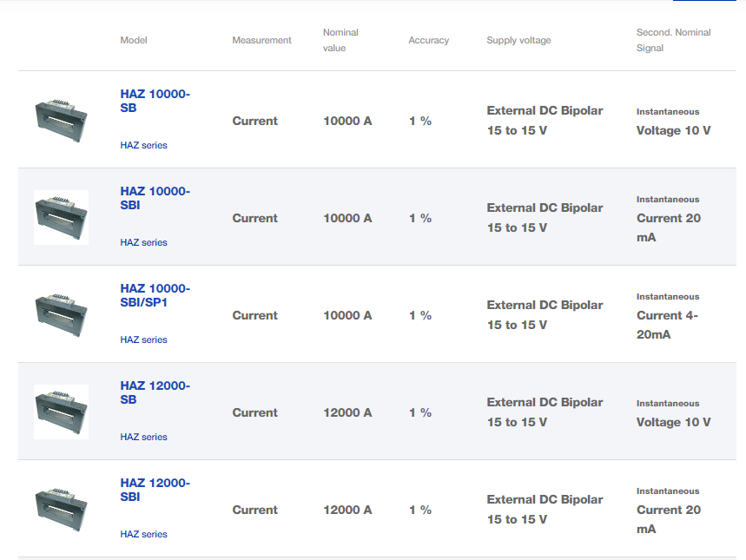Click HAZ series link under HAZ 10000-SBI
746x560 pixels.
pyautogui.click(x=143, y=242)
